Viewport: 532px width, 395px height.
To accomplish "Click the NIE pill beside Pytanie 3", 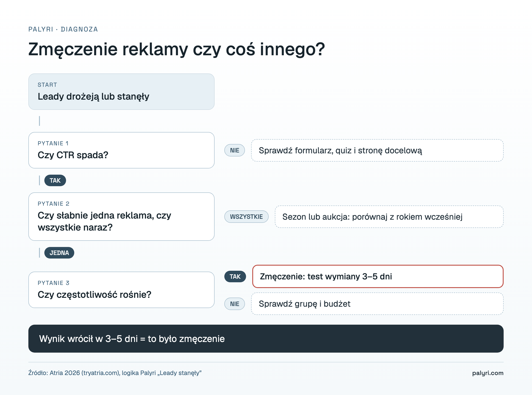I will pyautogui.click(x=235, y=304).
